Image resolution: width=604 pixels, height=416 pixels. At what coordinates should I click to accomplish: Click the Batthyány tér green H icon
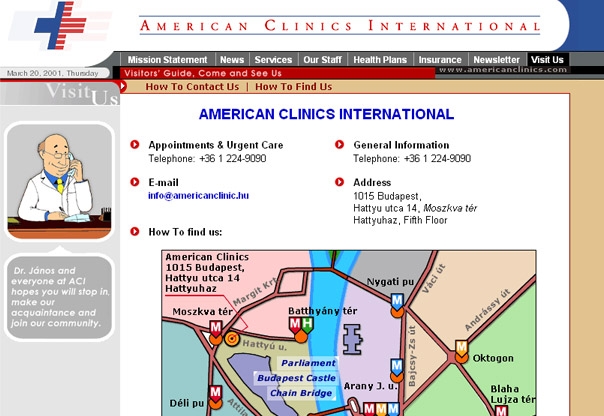coord(307,325)
